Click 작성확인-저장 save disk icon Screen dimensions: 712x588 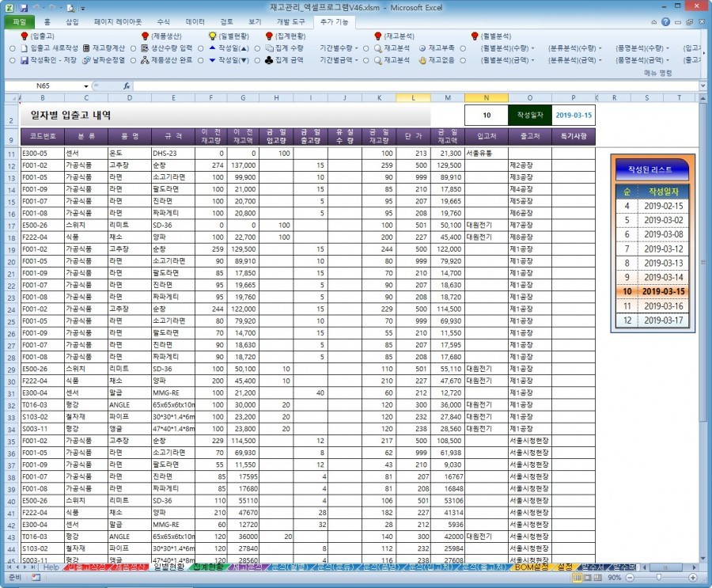(24, 60)
